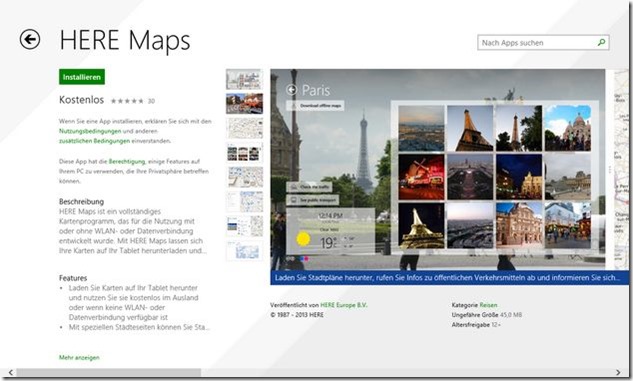Click the weather widget showing 19°
Screen dimensions: 633x381
[x=331, y=231]
